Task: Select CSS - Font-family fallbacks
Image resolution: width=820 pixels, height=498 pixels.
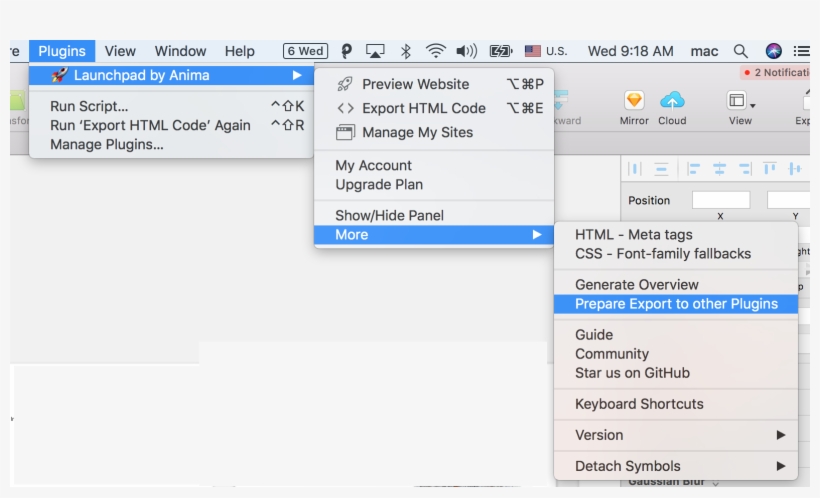Action: (x=676, y=254)
